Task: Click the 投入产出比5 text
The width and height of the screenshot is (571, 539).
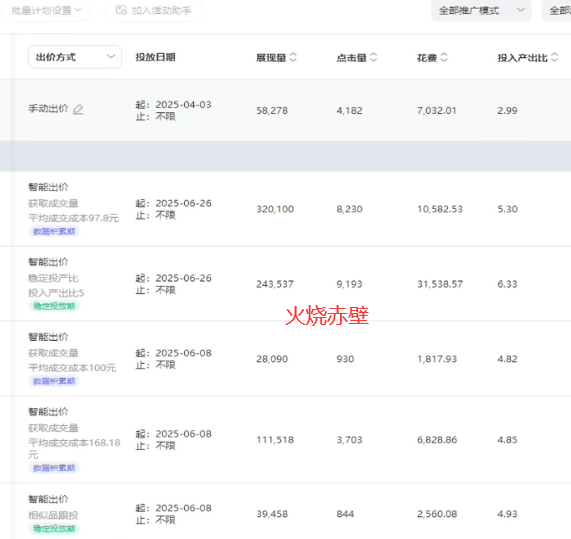Action: [56, 293]
